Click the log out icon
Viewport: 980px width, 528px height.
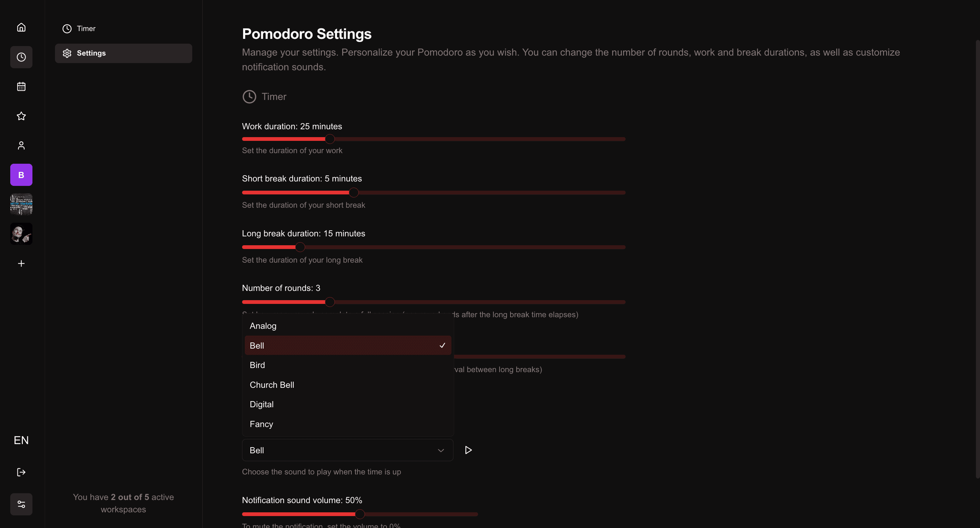(x=21, y=472)
